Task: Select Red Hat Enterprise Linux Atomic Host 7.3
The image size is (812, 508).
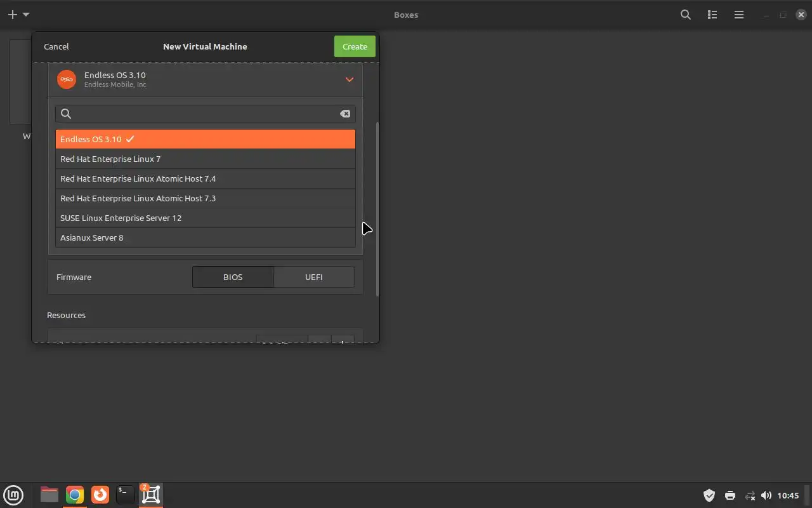Action: tap(205, 198)
